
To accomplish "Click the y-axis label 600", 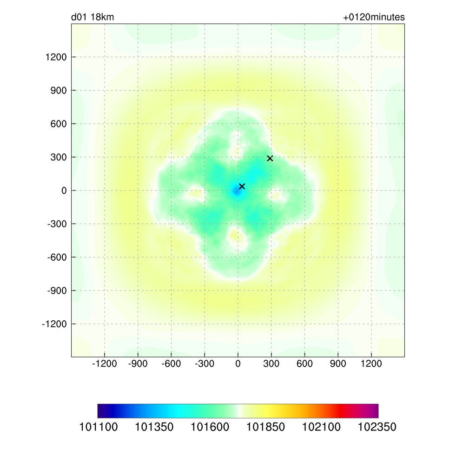I will 59,124.
